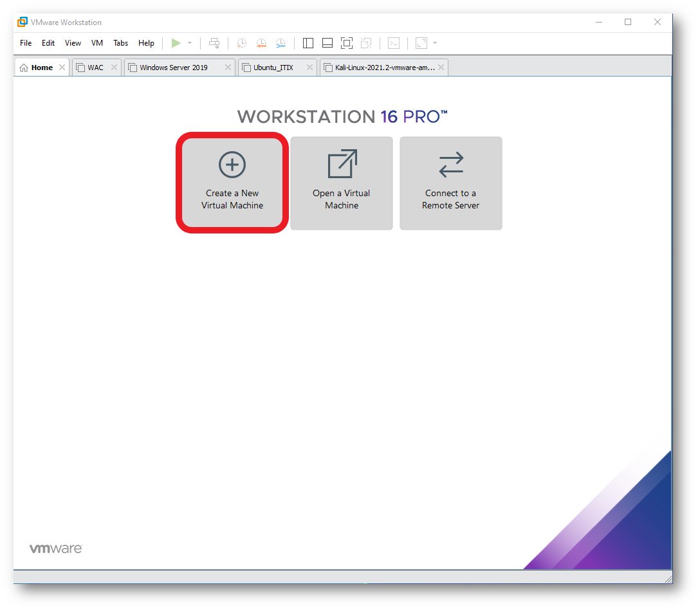The width and height of the screenshot is (700, 611).
Task: Close the Kali-Linux tab
Action: [441, 67]
